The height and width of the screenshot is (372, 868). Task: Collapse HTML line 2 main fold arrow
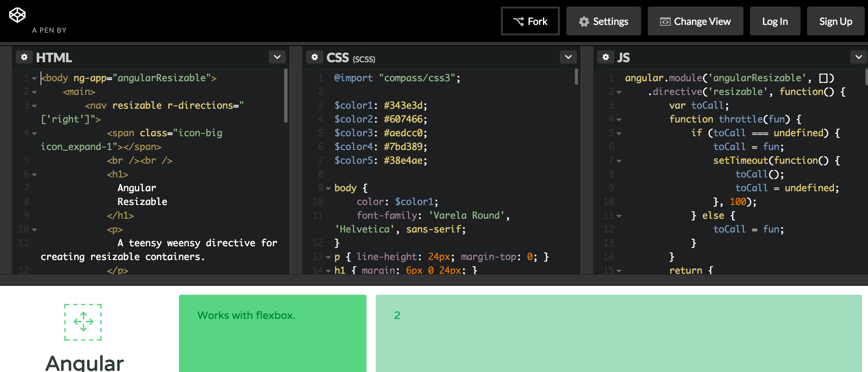pos(34,92)
